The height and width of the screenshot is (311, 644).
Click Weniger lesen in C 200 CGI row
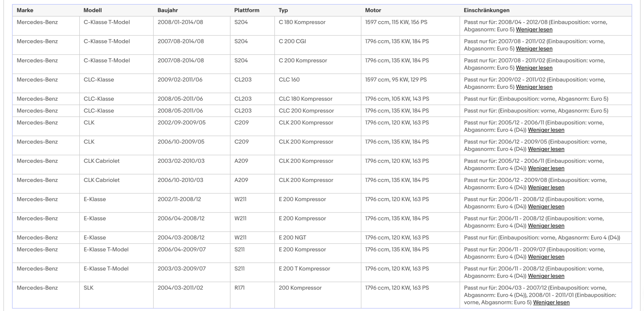(534, 49)
